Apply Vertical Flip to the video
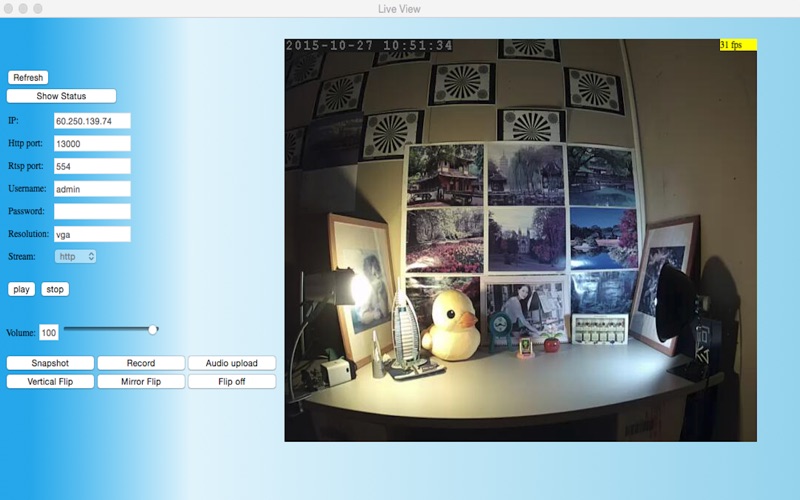 click(50, 381)
